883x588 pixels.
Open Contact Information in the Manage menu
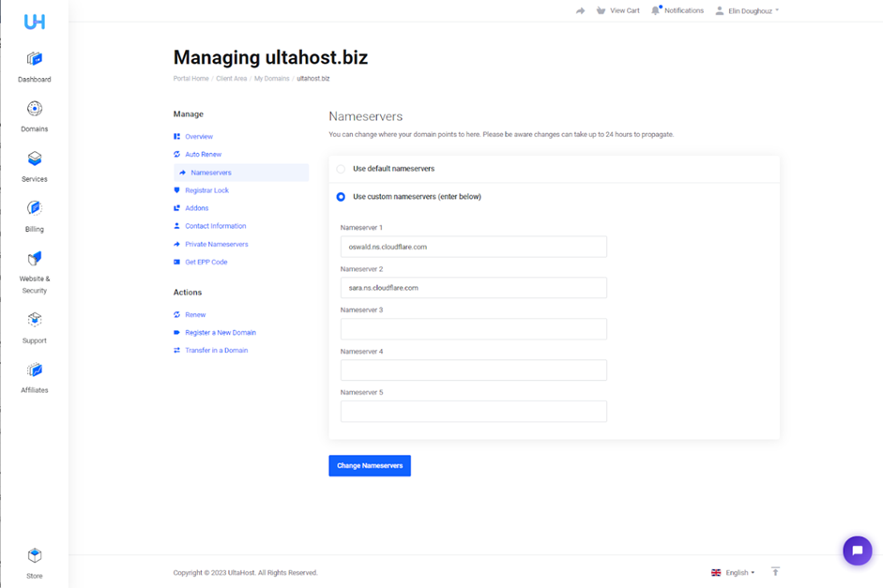[x=216, y=226]
